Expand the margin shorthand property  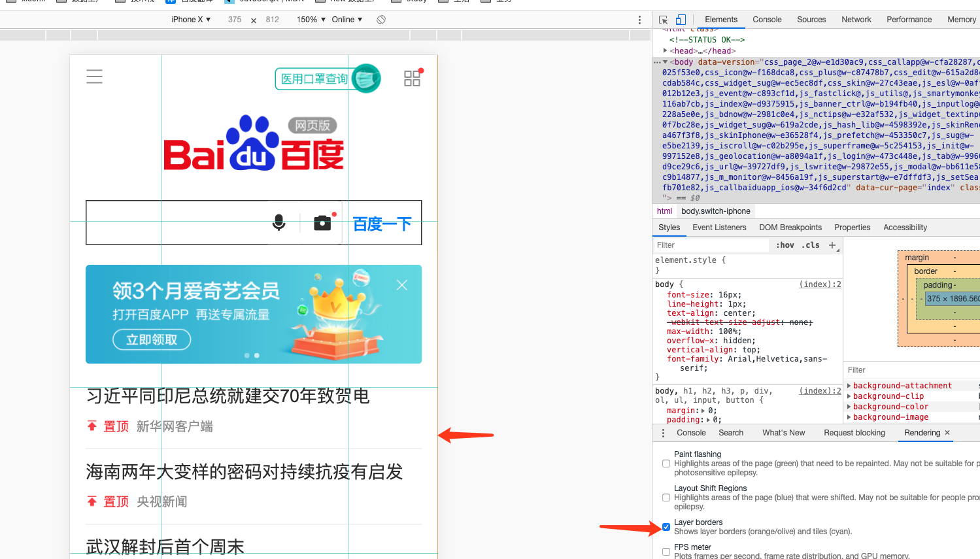pyautogui.click(x=704, y=411)
